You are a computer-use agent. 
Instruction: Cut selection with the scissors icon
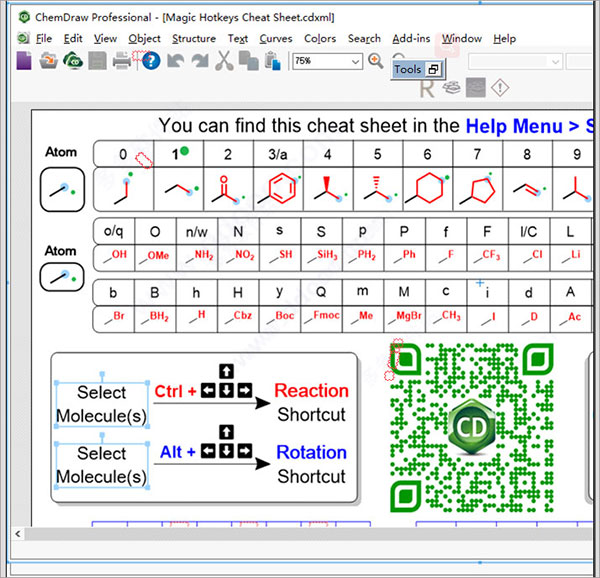pos(224,60)
